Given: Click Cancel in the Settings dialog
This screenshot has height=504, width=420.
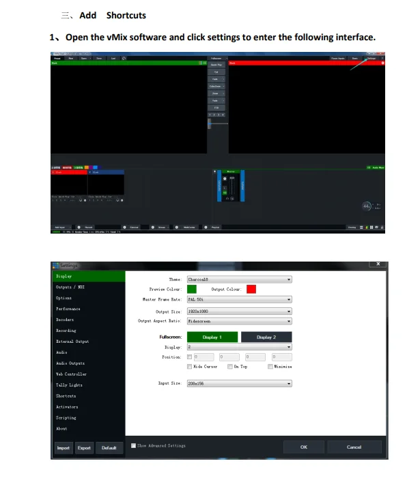Looking at the screenshot, I should click(354, 447).
